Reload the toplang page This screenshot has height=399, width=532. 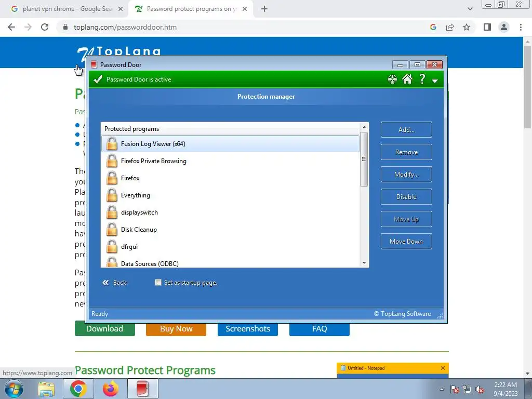(x=45, y=27)
